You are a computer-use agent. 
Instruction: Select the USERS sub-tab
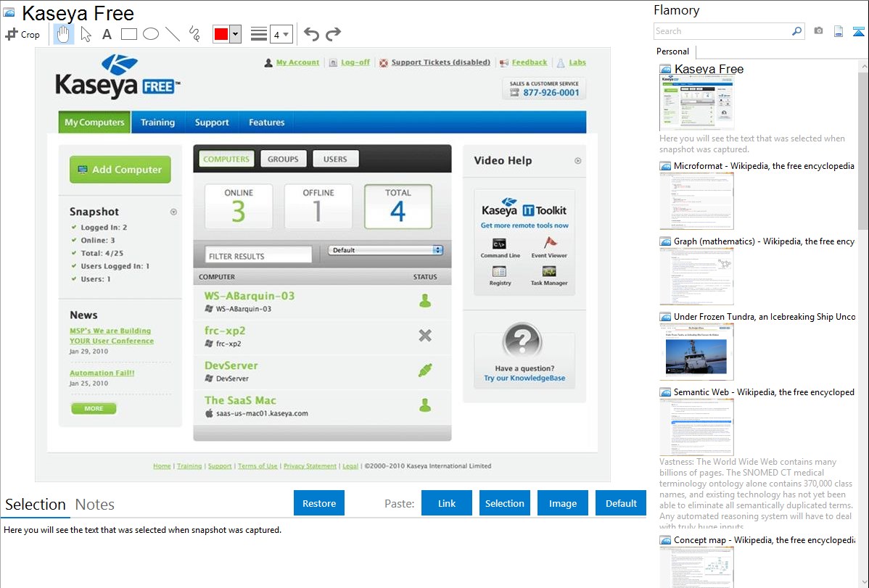[x=335, y=159]
